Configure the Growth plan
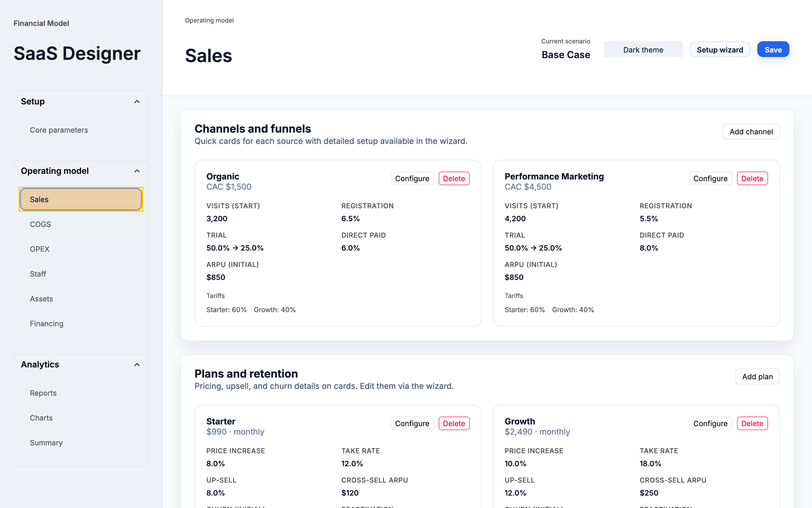This screenshot has width=812, height=508. [x=710, y=423]
